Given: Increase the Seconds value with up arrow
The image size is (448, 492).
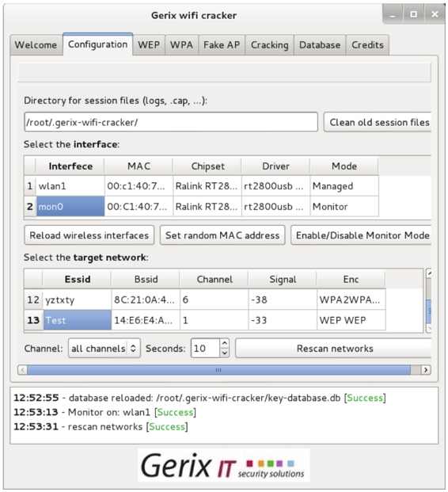Looking at the screenshot, I should click(224, 343).
